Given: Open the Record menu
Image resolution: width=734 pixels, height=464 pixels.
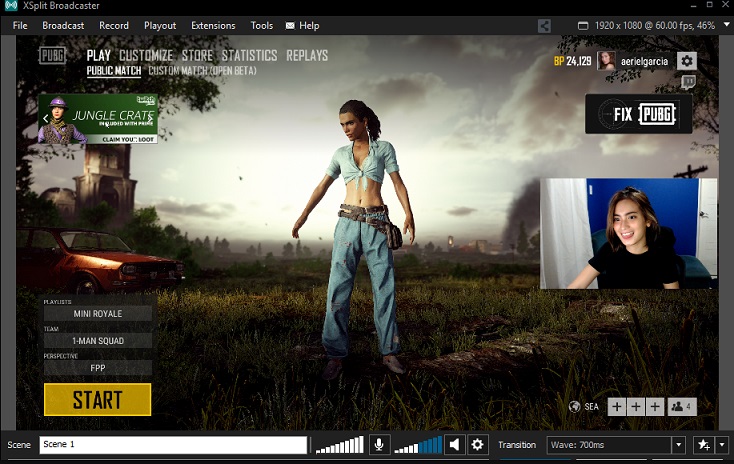Looking at the screenshot, I should click(x=114, y=26).
